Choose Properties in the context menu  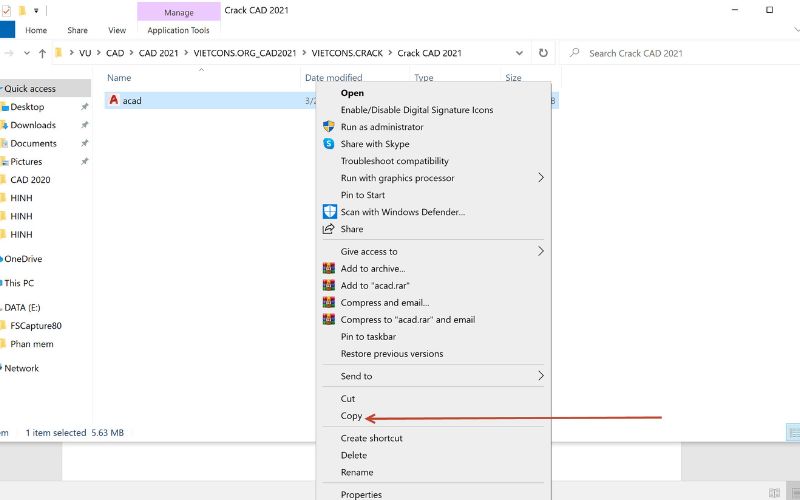pyautogui.click(x=361, y=494)
